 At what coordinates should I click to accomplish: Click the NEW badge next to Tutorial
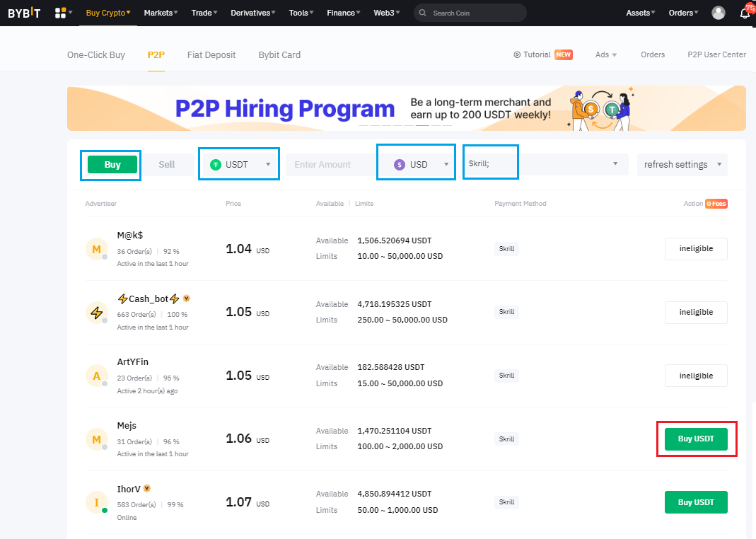click(x=563, y=54)
